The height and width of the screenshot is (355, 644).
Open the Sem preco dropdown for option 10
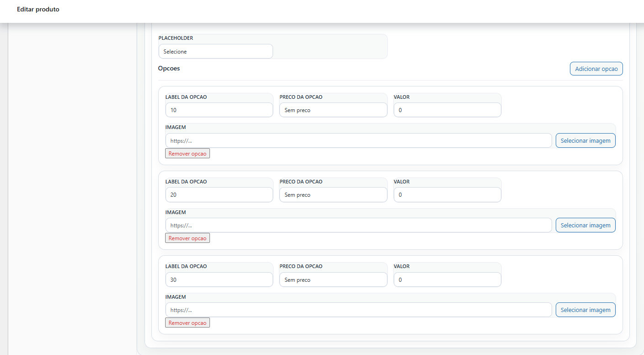tap(333, 110)
